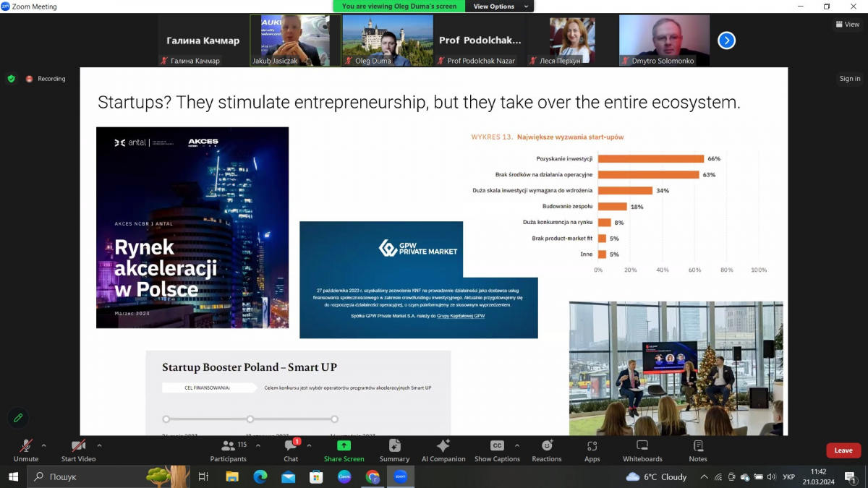Open the Reactions menu
The width and height of the screenshot is (868, 488).
(547, 450)
